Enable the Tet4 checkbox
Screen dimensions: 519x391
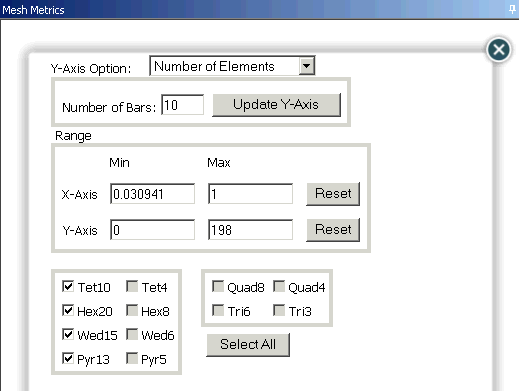click(132, 286)
